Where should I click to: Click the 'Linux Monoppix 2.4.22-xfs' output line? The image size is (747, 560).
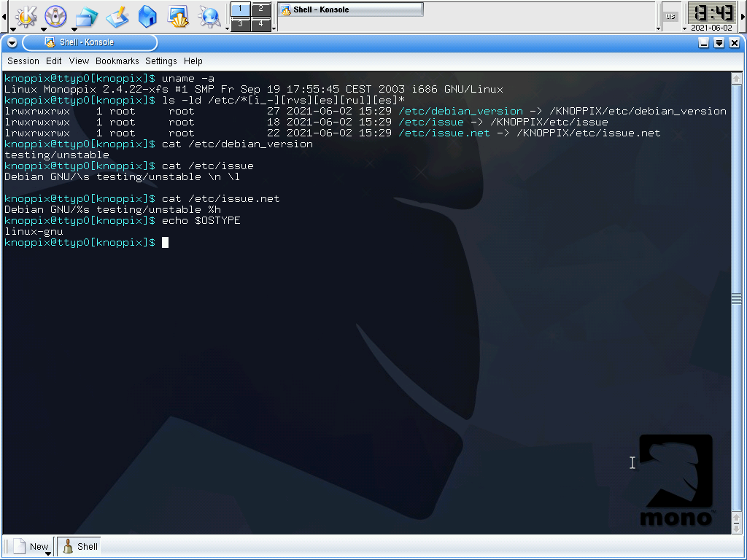pos(253,90)
